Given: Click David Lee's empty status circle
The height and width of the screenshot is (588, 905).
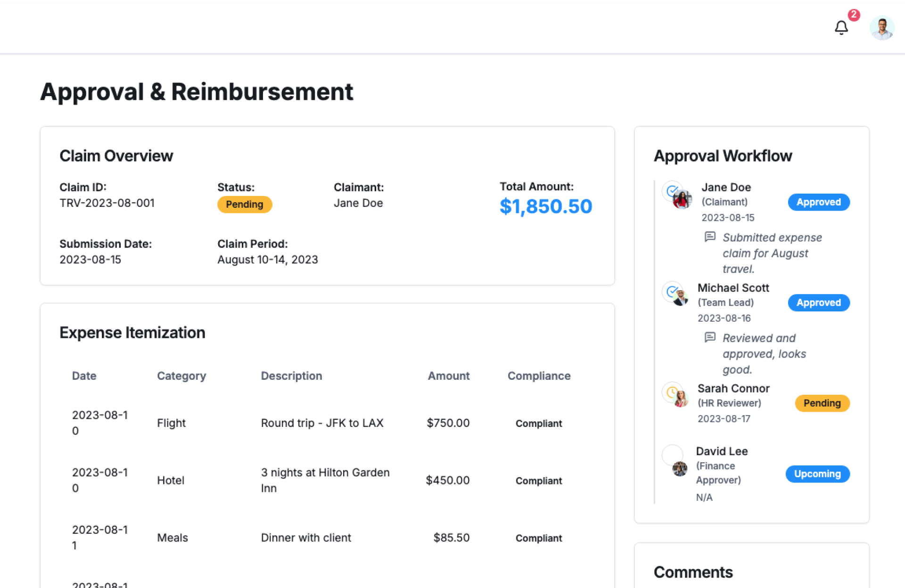Looking at the screenshot, I should 672,455.
